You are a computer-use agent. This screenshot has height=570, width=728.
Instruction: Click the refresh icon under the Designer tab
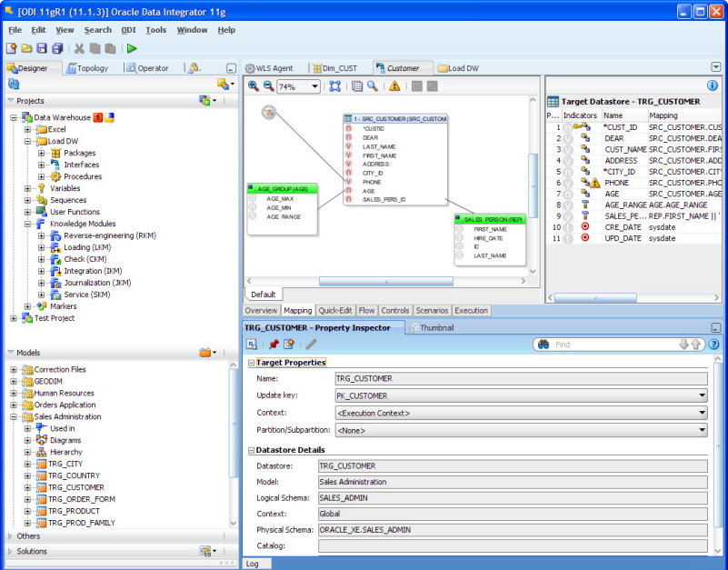tap(13, 82)
